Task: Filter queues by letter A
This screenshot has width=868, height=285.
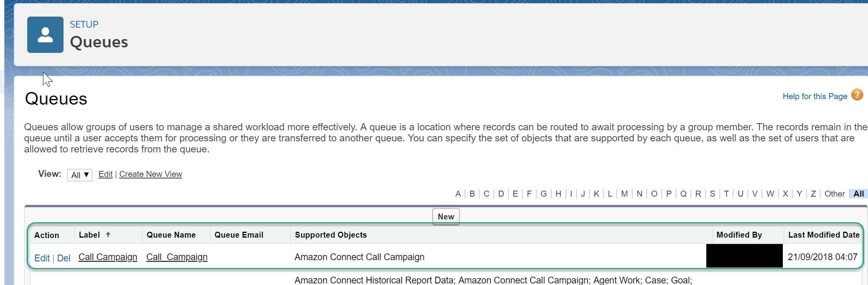Action: (x=458, y=194)
